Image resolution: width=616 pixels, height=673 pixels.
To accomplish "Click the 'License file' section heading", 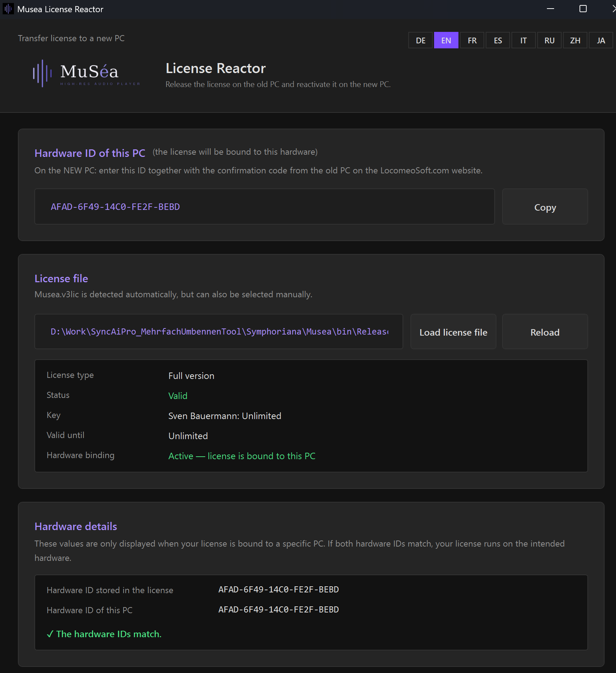I will tap(61, 278).
